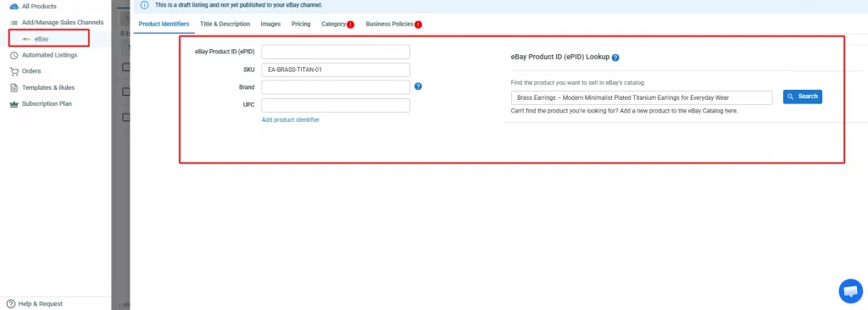
Task: Click Add product identifier link
Action: tap(290, 119)
